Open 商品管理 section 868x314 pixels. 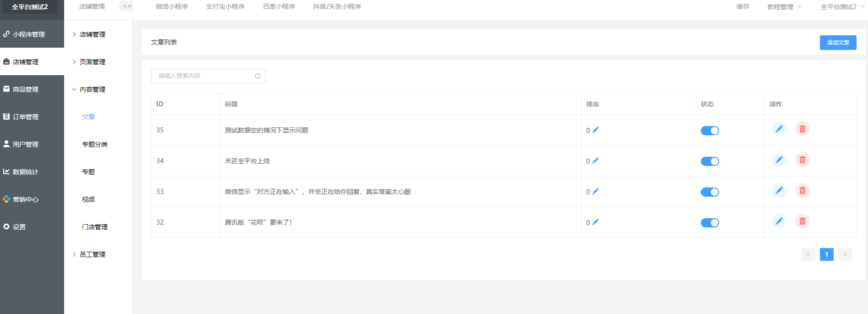[x=32, y=89]
